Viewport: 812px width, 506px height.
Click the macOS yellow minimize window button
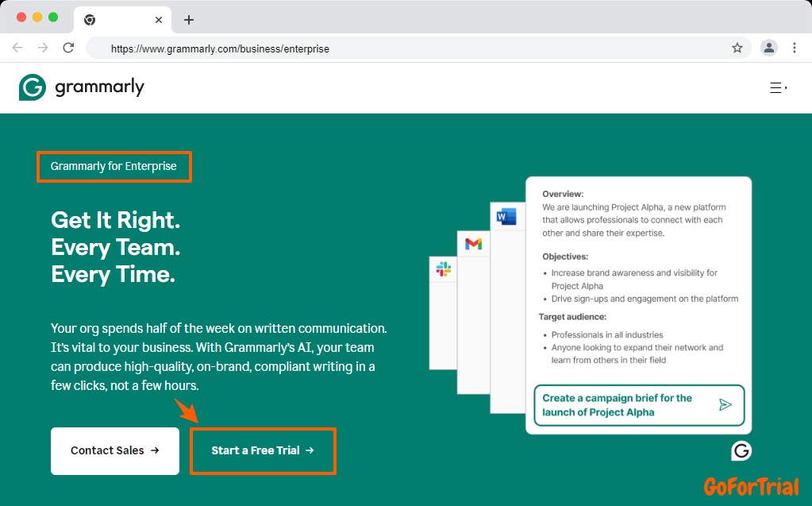[37, 17]
